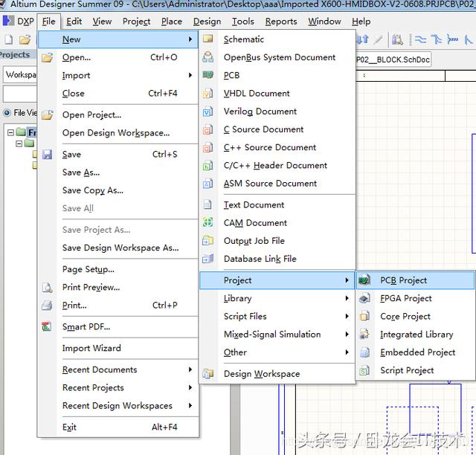Open the DXP system menu
The image size is (476, 455).
(19, 22)
